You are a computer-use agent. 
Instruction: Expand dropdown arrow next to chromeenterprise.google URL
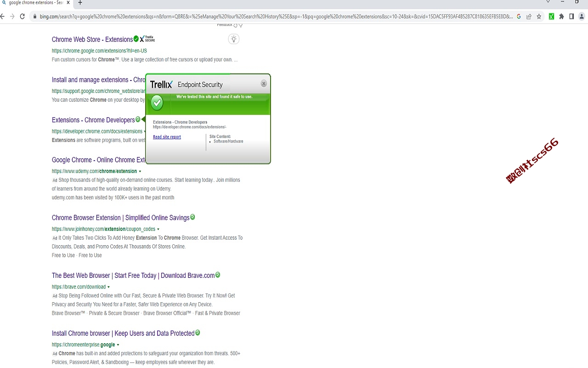(x=118, y=345)
